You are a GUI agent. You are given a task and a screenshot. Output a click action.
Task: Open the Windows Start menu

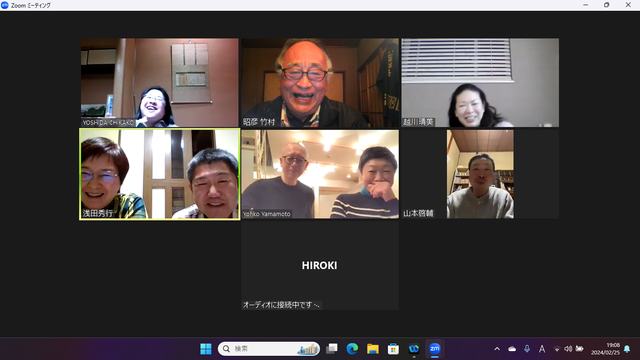click(x=206, y=349)
